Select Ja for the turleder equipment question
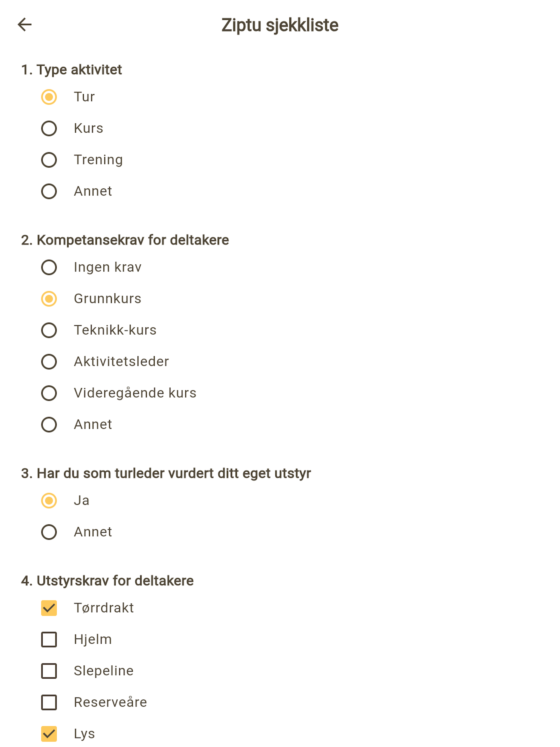The image size is (560, 747). coord(49,500)
